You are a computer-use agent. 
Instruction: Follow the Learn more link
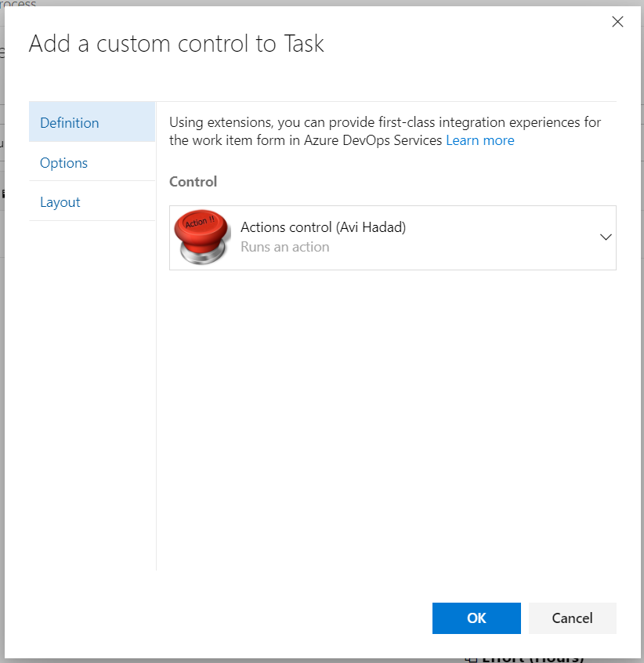[x=479, y=140]
